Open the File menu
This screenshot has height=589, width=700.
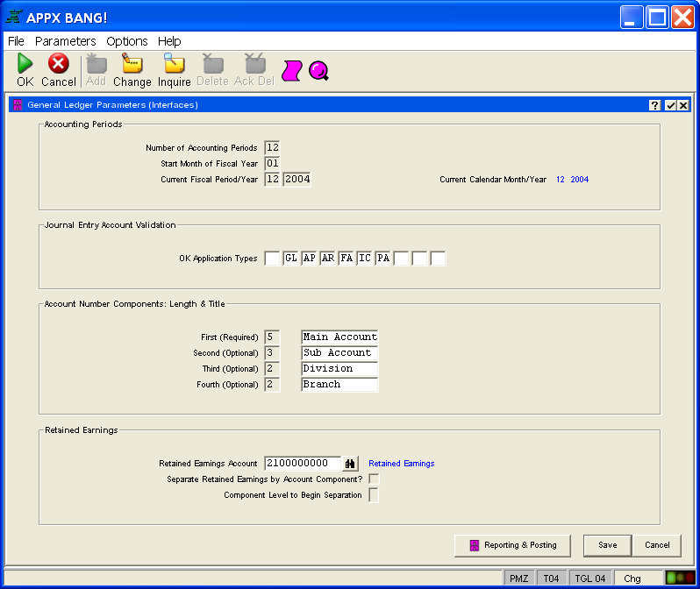16,41
